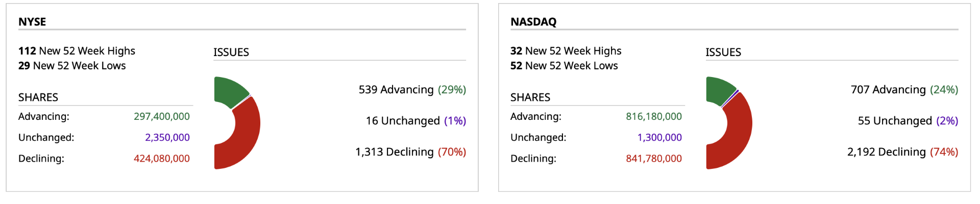
Task: Click NASDAQ advancing shares value 816,180,000
Action: [653, 116]
